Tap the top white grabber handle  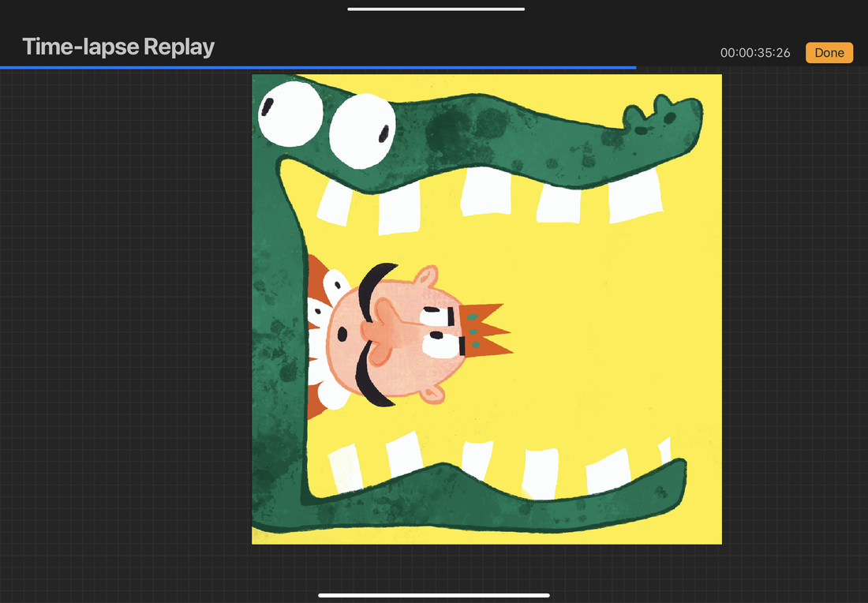point(436,9)
